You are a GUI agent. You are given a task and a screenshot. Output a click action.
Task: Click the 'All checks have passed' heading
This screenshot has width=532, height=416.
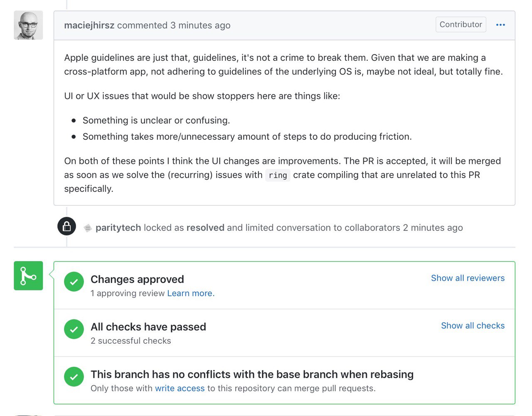148,327
